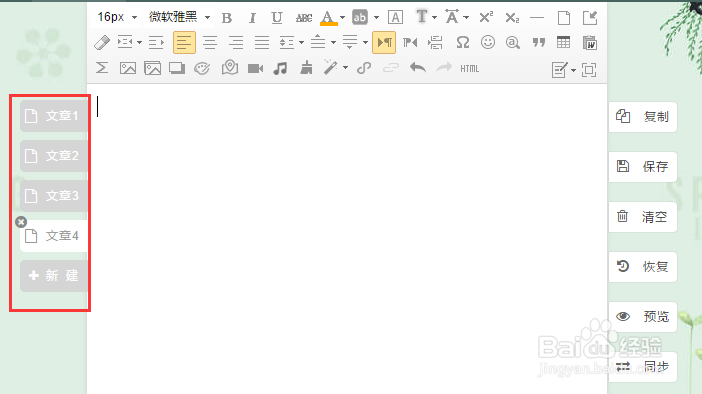Align text center

210,43
